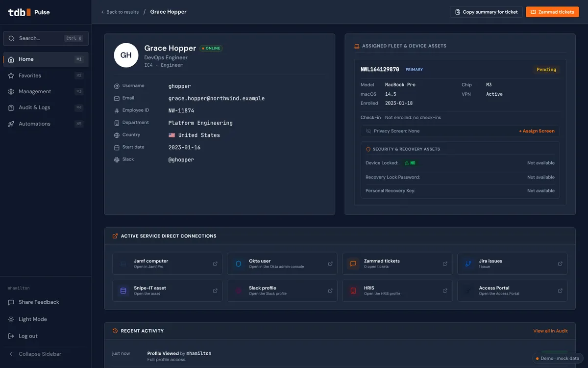Click external link icon on Access Portal
Image resolution: width=588 pixels, height=368 pixels.
pyautogui.click(x=561, y=290)
